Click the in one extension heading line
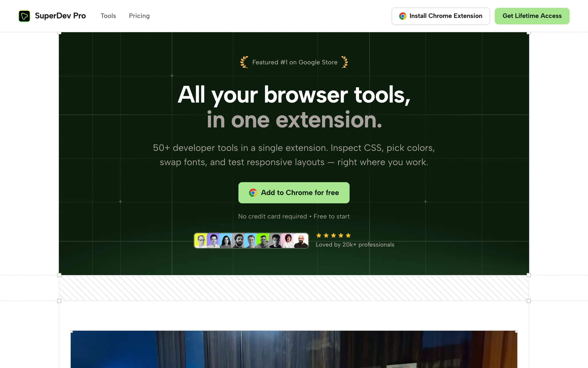588x368 pixels. (x=294, y=120)
